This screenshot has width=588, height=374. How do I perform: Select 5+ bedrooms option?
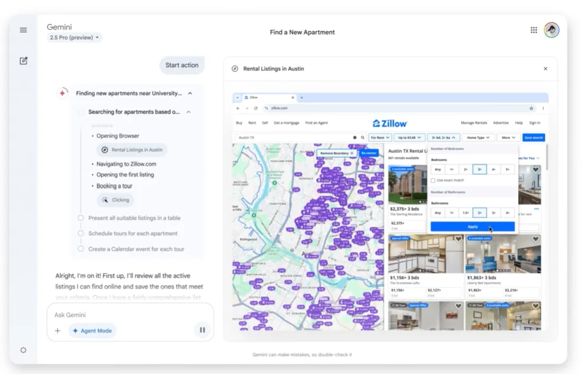[x=507, y=169]
